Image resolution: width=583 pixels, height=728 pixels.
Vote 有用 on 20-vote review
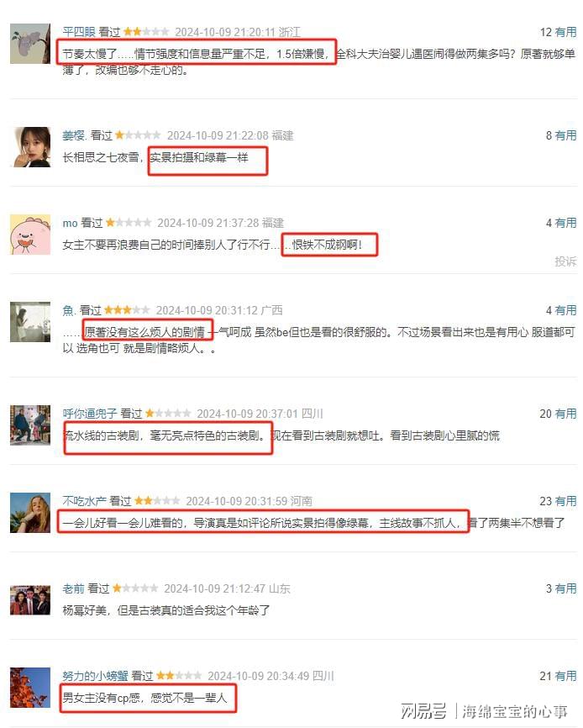pyautogui.click(x=565, y=414)
